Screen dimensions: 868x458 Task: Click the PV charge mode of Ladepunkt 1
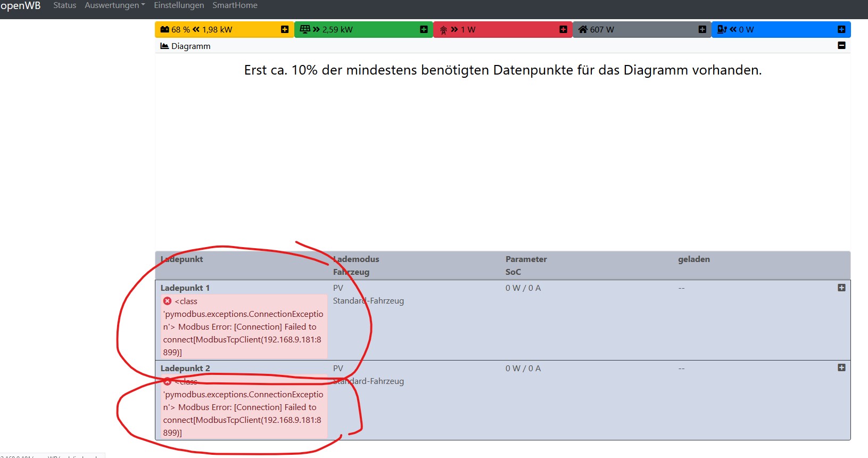pos(338,288)
